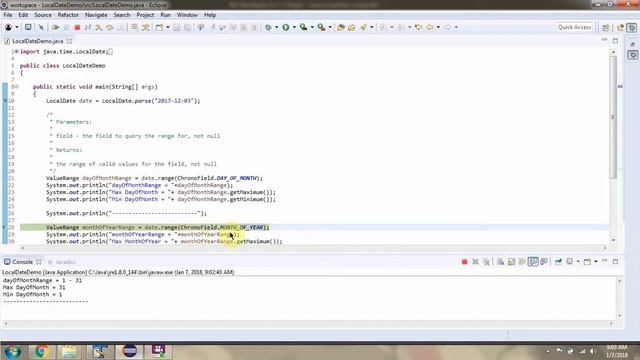Viewport: 640px width, 360px height.
Task: Select the Debug perspective icon
Action: [x=632, y=27]
